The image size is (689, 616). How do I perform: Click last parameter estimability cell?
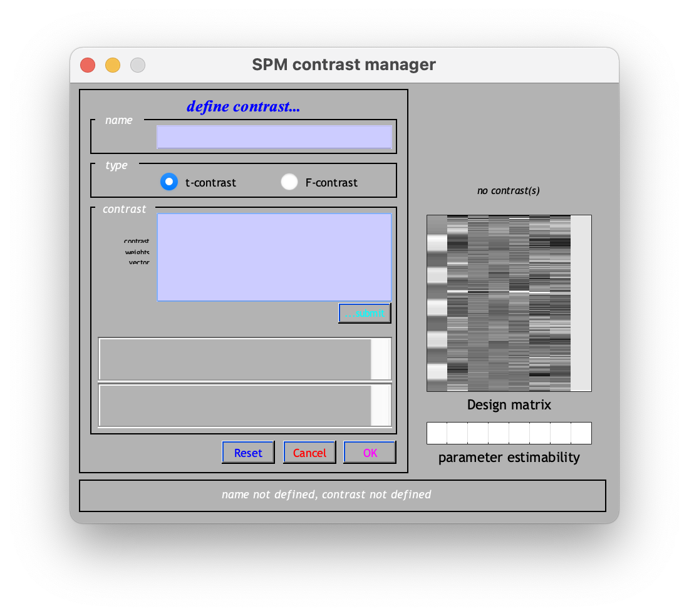[x=581, y=433]
